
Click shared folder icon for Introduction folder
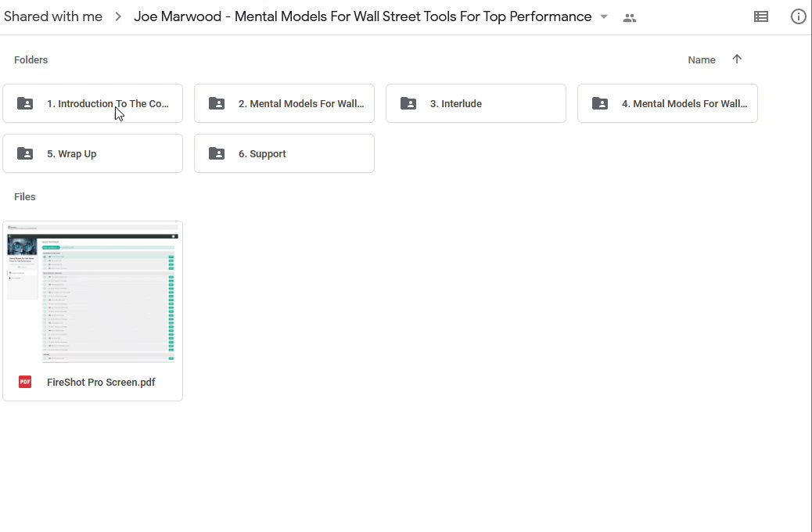tap(25, 103)
